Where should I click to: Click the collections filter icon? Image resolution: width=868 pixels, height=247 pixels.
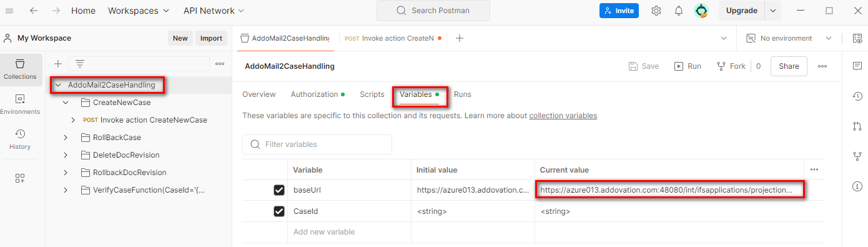80,64
